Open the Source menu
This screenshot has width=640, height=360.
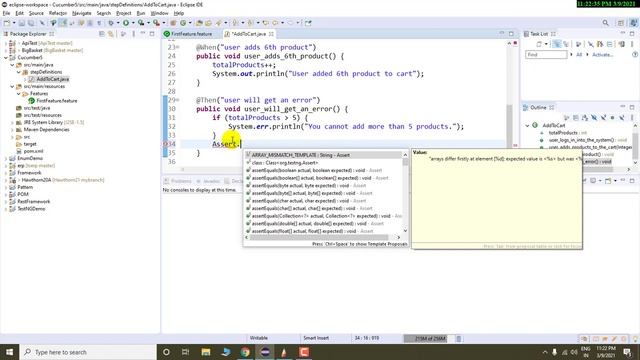click(x=36, y=13)
